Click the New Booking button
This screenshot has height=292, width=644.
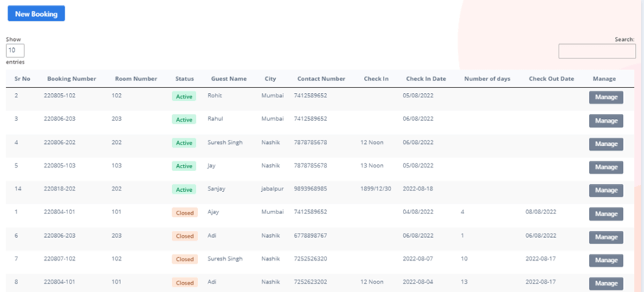[x=36, y=14]
